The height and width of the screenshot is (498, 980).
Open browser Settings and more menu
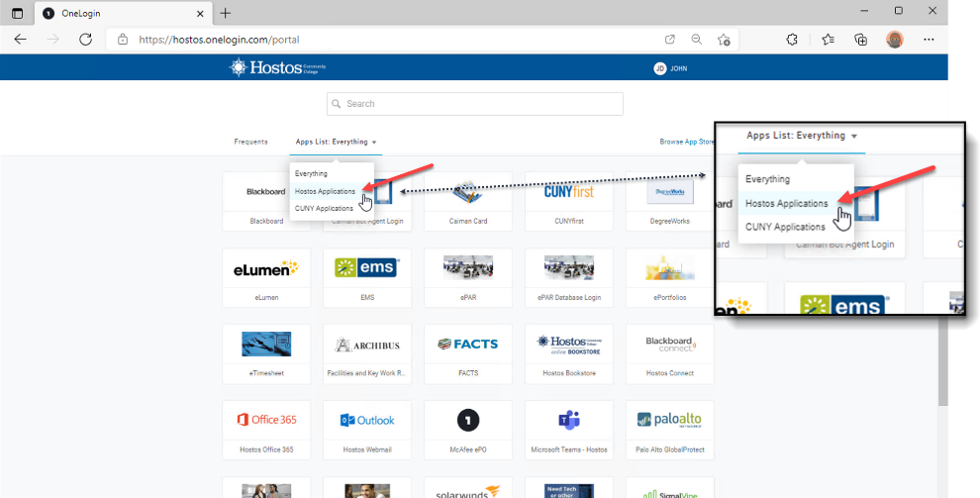[929, 40]
